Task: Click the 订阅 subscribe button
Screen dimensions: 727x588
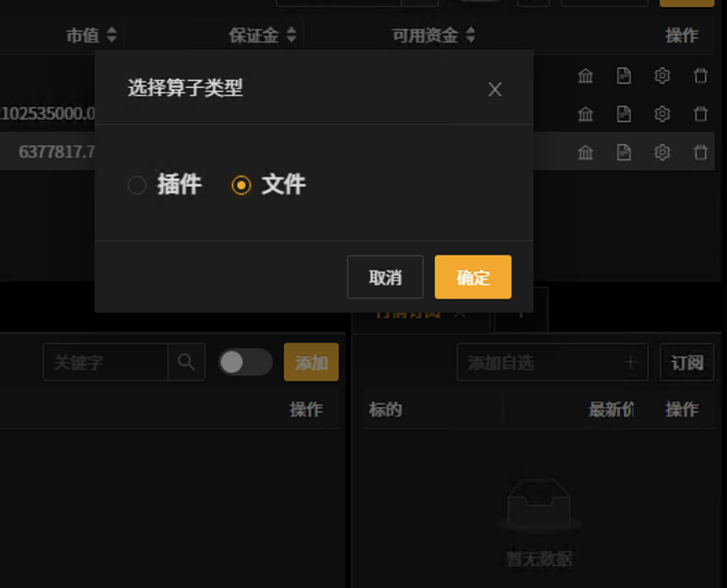Action: point(687,362)
